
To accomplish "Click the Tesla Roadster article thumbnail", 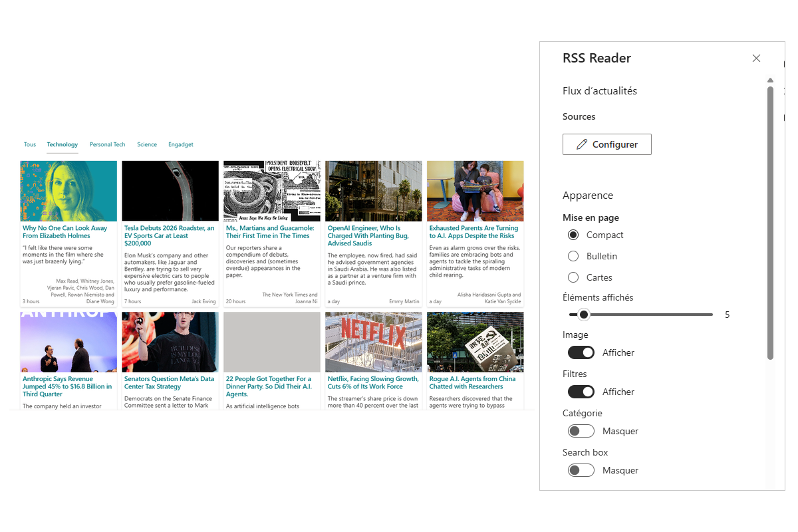I will point(170,191).
